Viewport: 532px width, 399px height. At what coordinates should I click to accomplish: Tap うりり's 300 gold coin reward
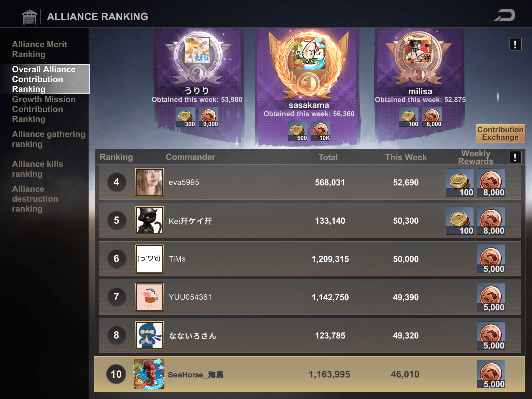[x=185, y=117]
